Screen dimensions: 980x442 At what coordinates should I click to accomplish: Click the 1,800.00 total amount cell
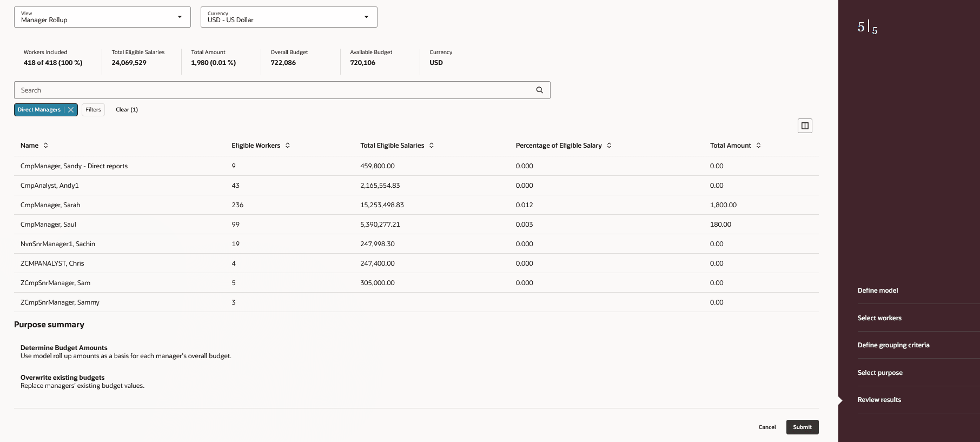coord(723,205)
